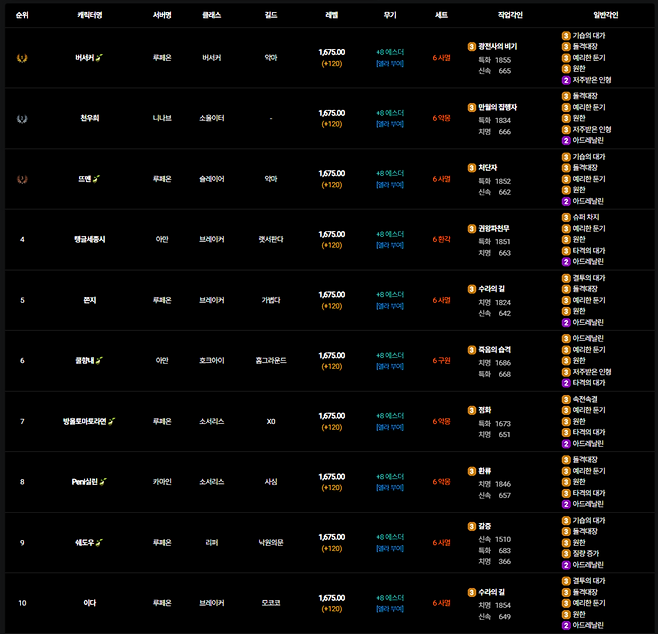This screenshot has width=658, height=634.
Task: Select the level 3 badge beside 광전사의 비기
Action: pos(472,46)
